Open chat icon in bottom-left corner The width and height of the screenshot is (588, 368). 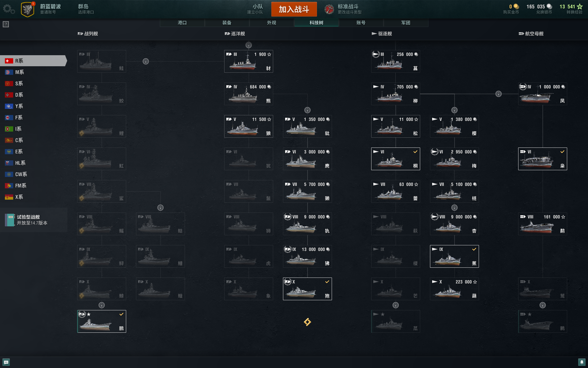[x=6, y=362]
